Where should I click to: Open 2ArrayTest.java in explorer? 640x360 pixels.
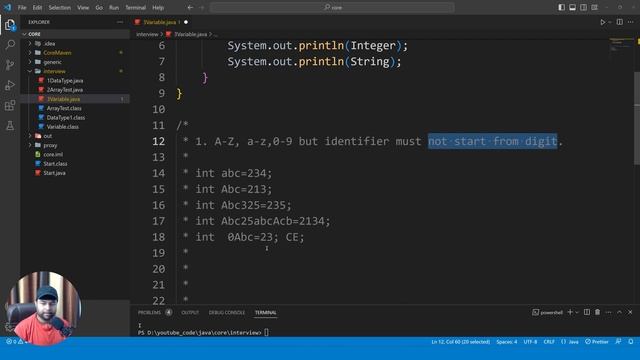click(x=64, y=90)
